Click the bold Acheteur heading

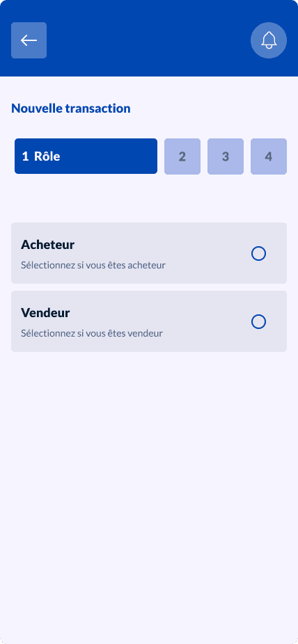point(47,245)
